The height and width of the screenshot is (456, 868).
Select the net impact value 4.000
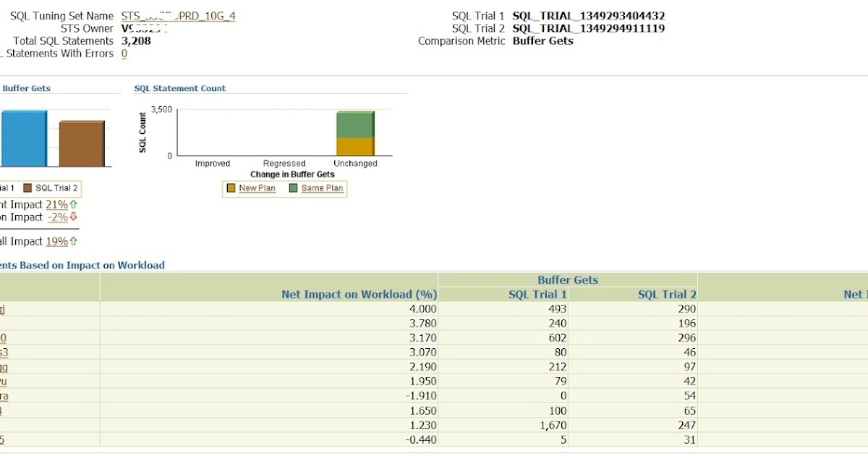point(422,309)
